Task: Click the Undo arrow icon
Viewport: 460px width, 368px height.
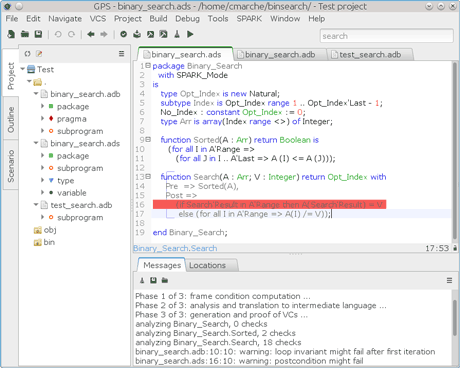Action: pyautogui.click(x=58, y=34)
